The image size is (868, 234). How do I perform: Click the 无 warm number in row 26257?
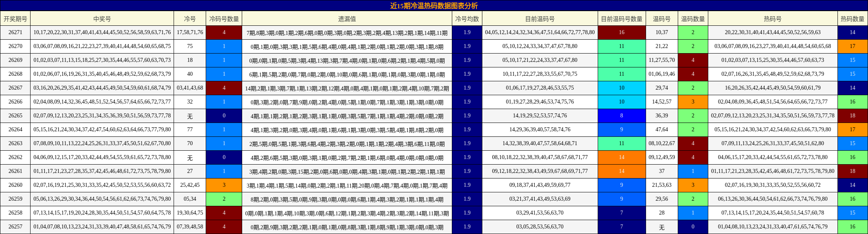pos(662,227)
